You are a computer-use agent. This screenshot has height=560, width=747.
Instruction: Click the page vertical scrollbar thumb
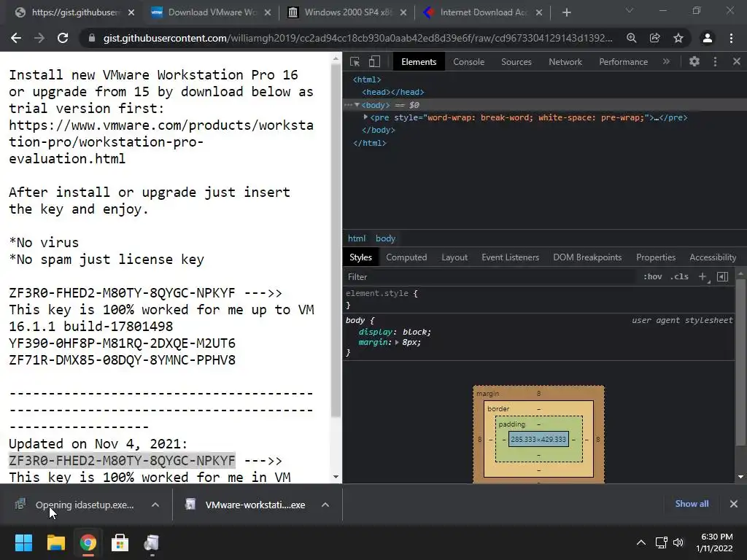coord(336,241)
